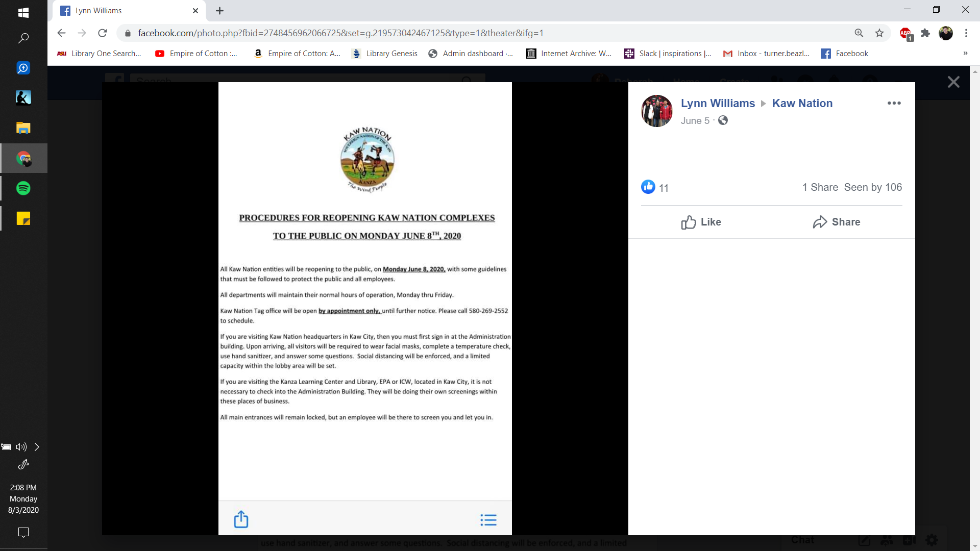The image size is (980, 551).
Task: Bookmark this page with star icon
Action: (x=879, y=33)
